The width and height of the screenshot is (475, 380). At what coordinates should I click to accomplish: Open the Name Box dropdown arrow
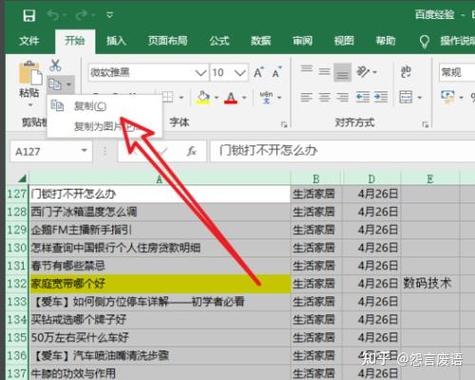(84, 151)
